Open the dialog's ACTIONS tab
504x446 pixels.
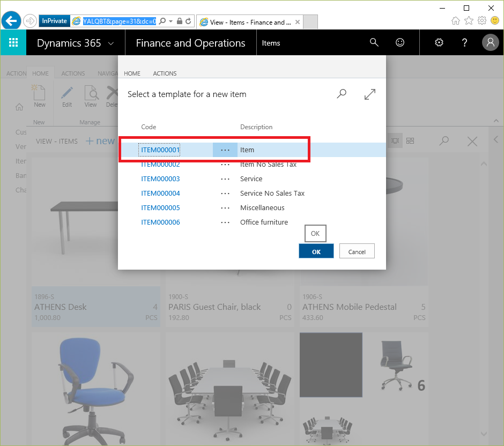[x=165, y=73]
